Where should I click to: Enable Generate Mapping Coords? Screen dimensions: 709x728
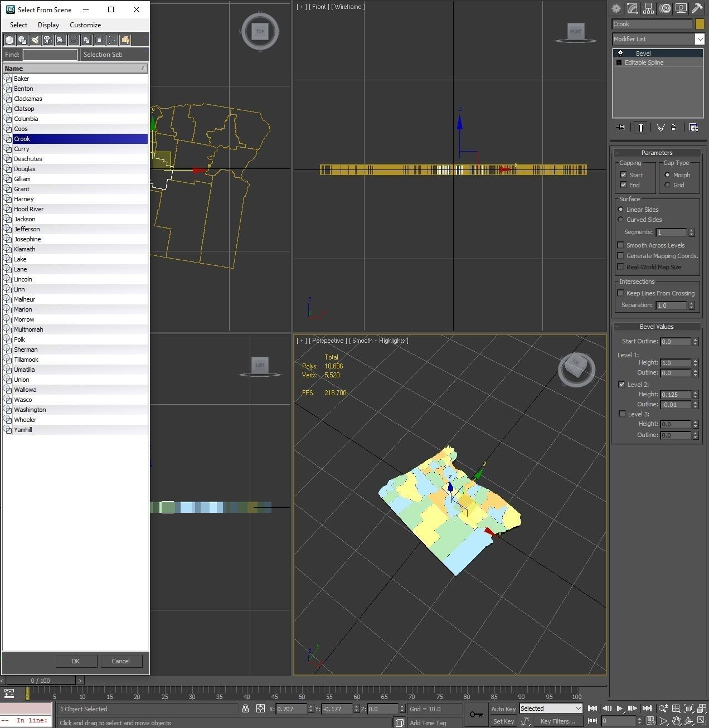(620, 255)
